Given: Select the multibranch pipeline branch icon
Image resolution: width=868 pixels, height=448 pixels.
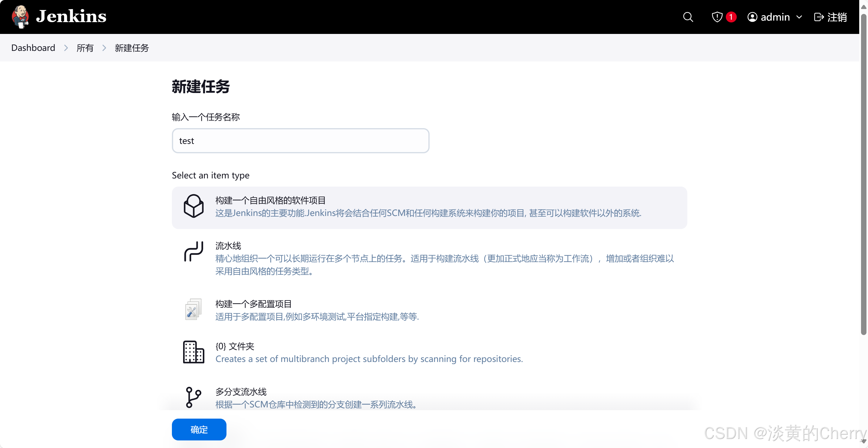Looking at the screenshot, I should point(193,397).
